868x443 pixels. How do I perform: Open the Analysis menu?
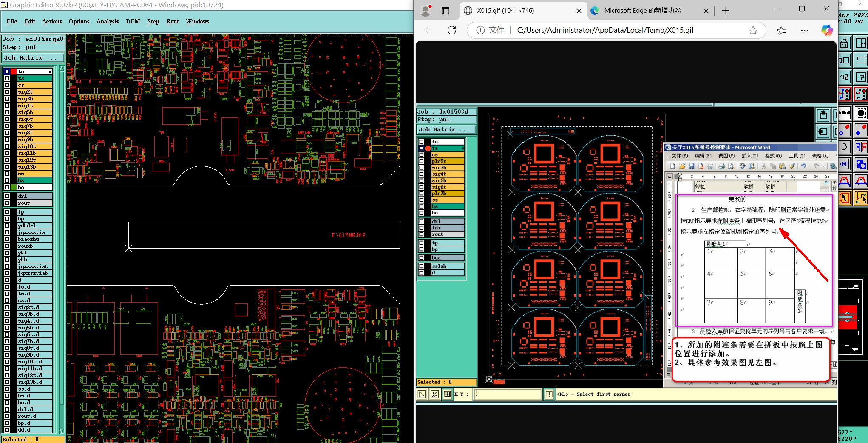tap(108, 21)
